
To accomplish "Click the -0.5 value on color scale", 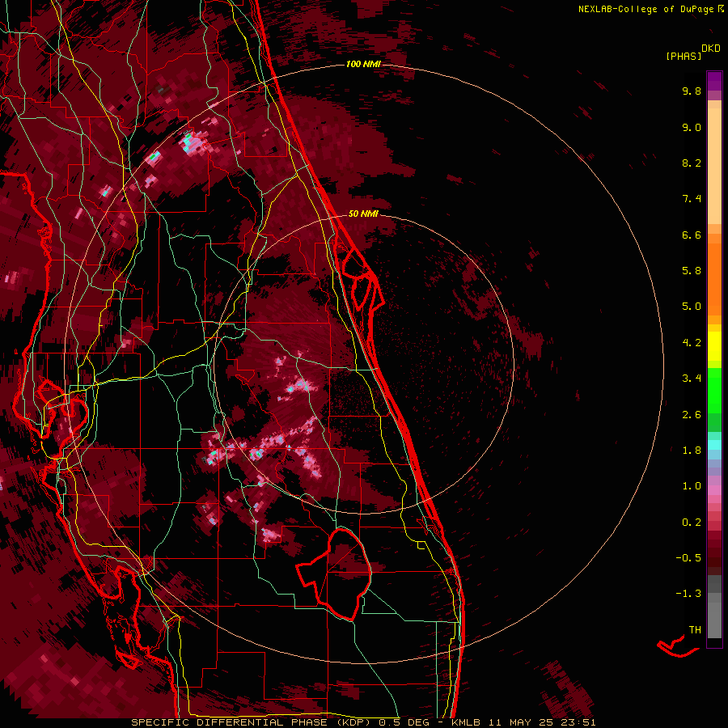I will (688, 558).
